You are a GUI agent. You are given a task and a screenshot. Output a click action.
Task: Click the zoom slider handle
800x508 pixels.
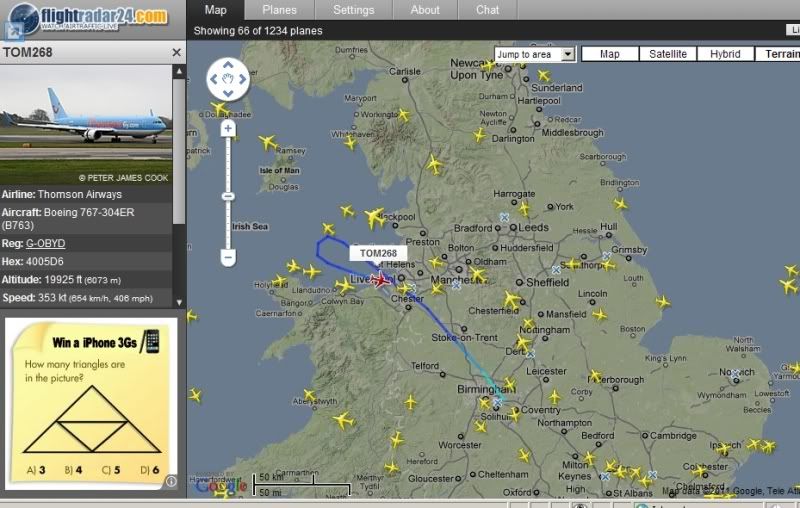pyautogui.click(x=228, y=196)
